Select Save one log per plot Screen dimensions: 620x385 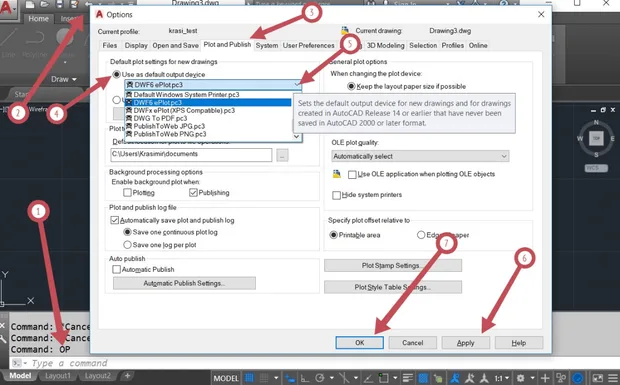(x=127, y=245)
